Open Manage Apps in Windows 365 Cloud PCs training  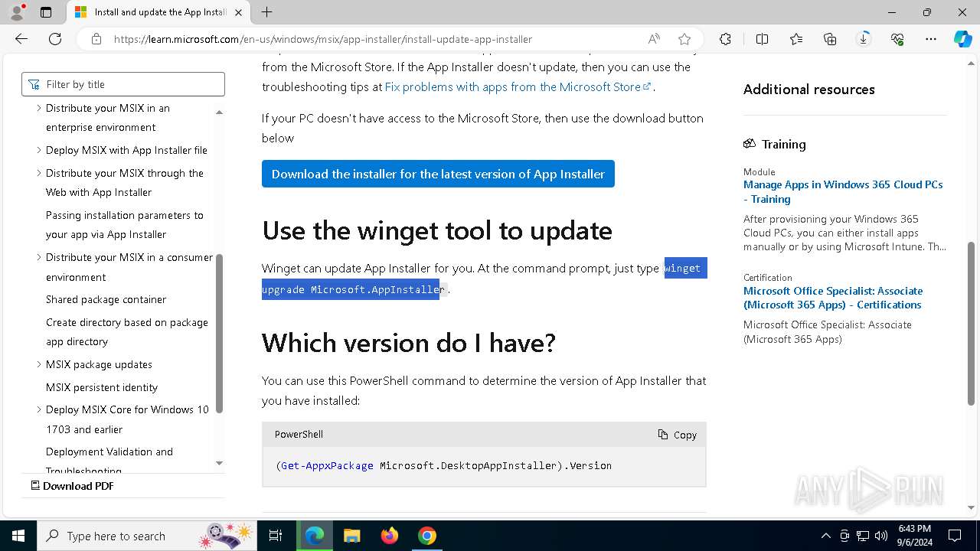pyautogui.click(x=843, y=191)
